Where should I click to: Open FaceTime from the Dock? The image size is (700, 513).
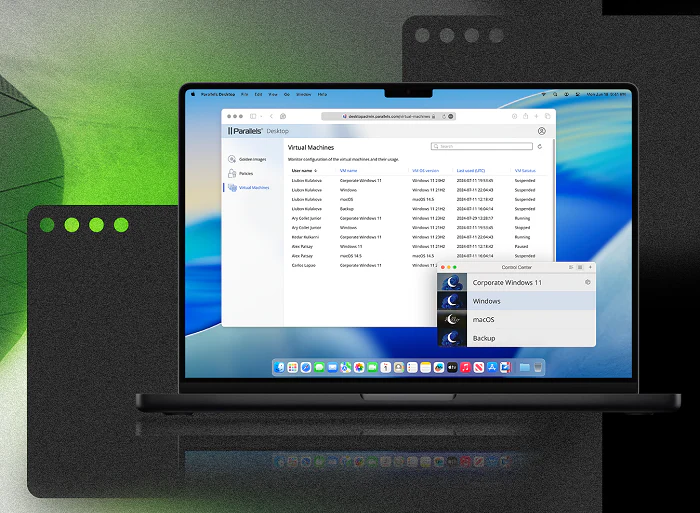point(372,367)
